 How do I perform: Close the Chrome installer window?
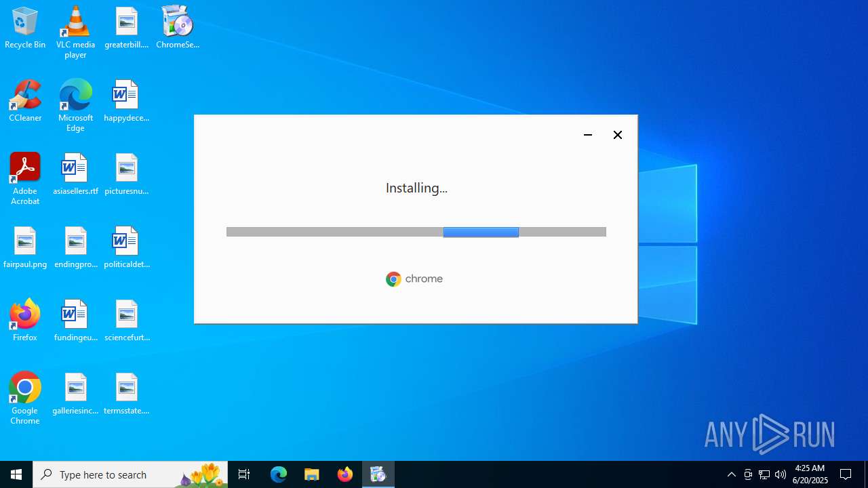click(618, 135)
